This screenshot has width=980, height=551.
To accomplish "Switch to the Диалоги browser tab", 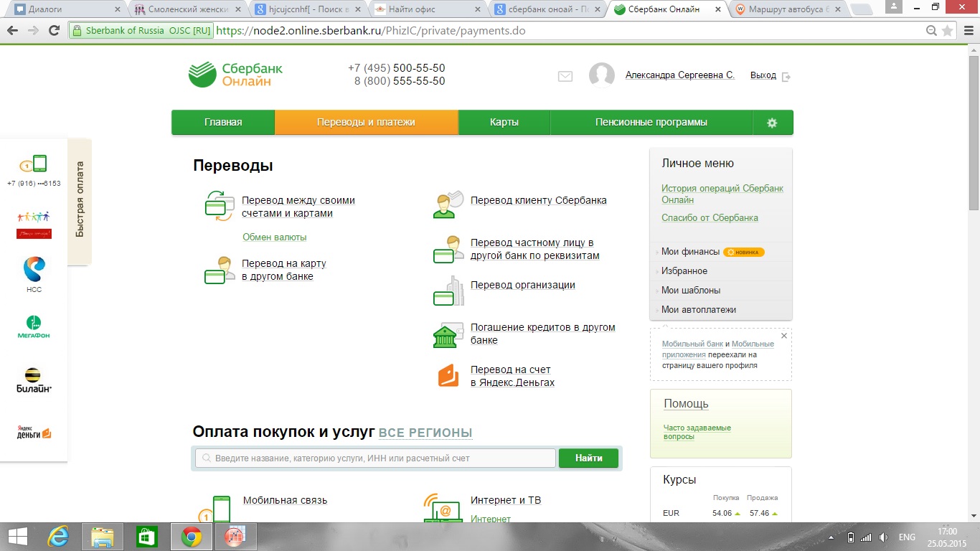I will (66, 9).
